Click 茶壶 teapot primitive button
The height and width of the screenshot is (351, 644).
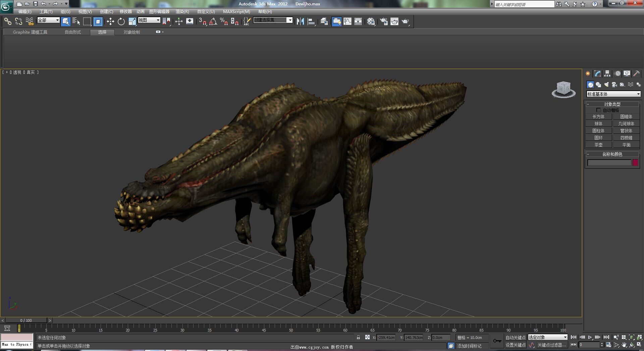[599, 145]
